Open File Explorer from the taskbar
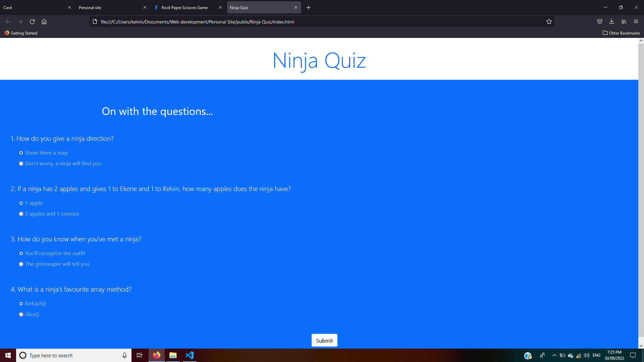Image resolution: width=644 pixels, height=362 pixels. coord(173,355)
